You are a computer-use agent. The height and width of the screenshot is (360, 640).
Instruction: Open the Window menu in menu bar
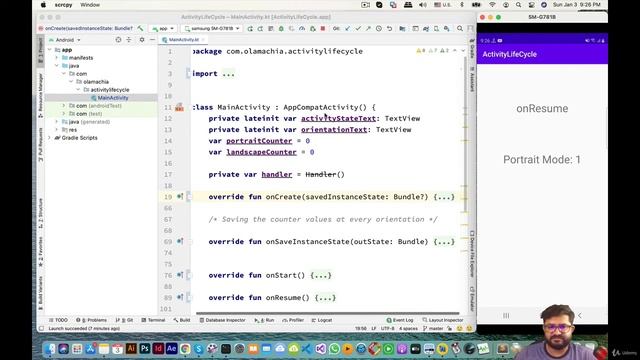[90, 5]
